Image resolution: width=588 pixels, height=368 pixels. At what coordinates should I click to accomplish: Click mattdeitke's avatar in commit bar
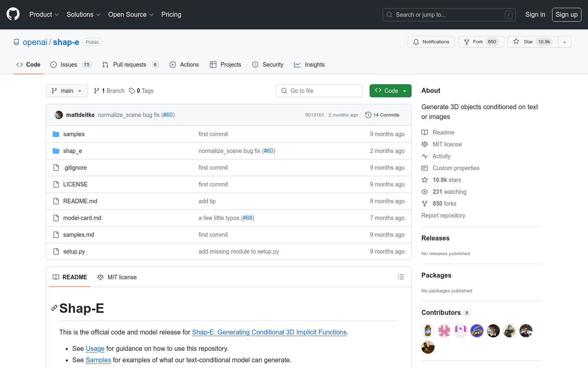tap(59, 115)
